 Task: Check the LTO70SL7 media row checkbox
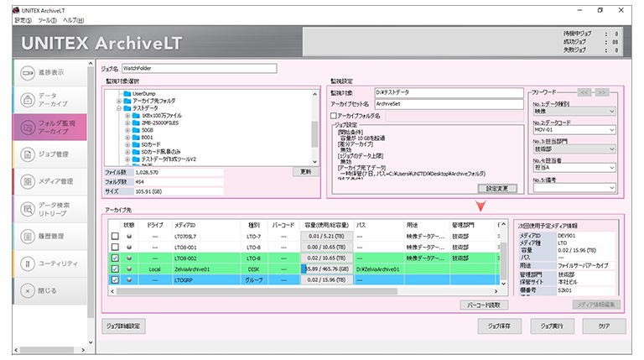coord(116,237)
